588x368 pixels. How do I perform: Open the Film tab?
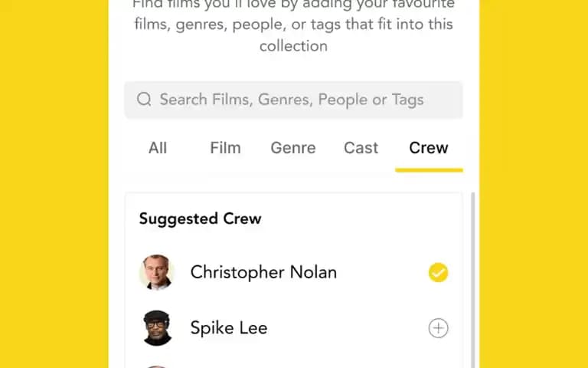pos(225,148)
